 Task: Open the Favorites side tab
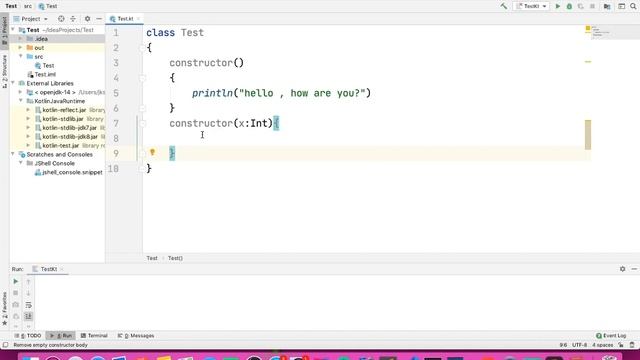(x=4, y=309)
